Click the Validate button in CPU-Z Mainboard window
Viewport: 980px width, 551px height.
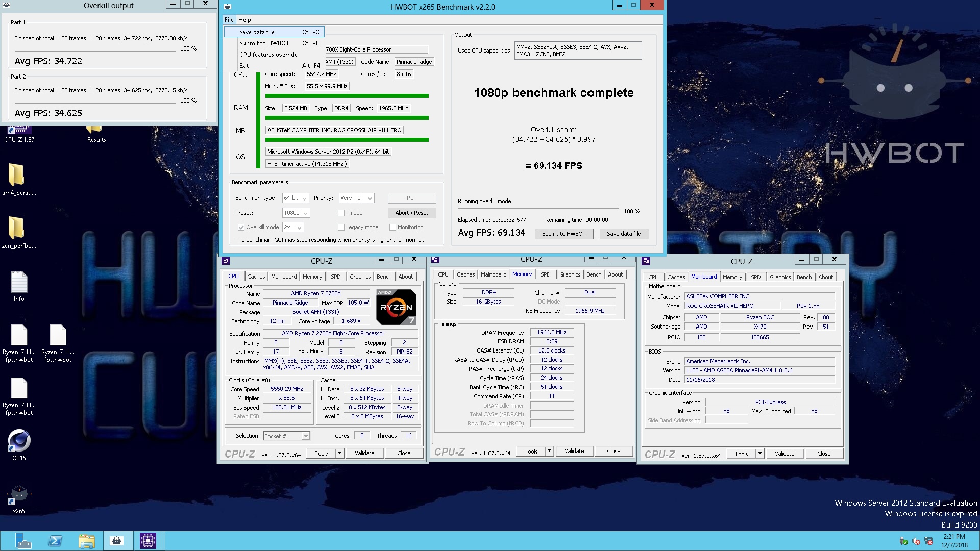coord(784,454)
